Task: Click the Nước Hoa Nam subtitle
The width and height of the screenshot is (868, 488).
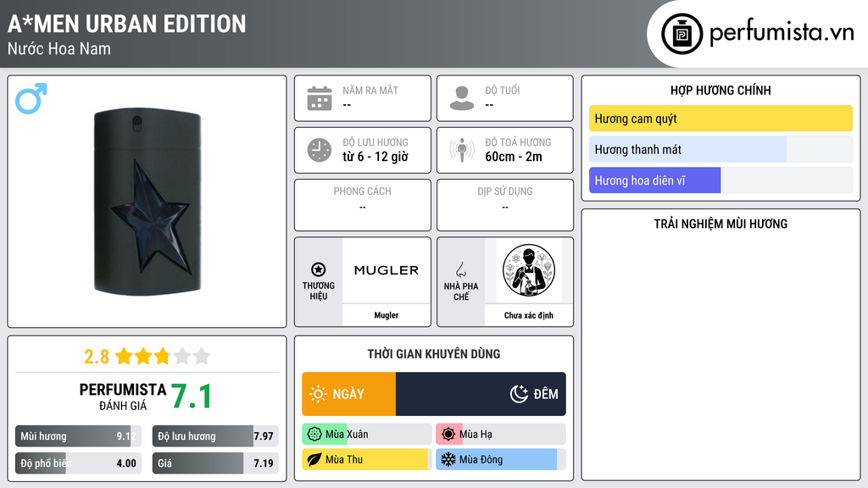Action: 59,48
